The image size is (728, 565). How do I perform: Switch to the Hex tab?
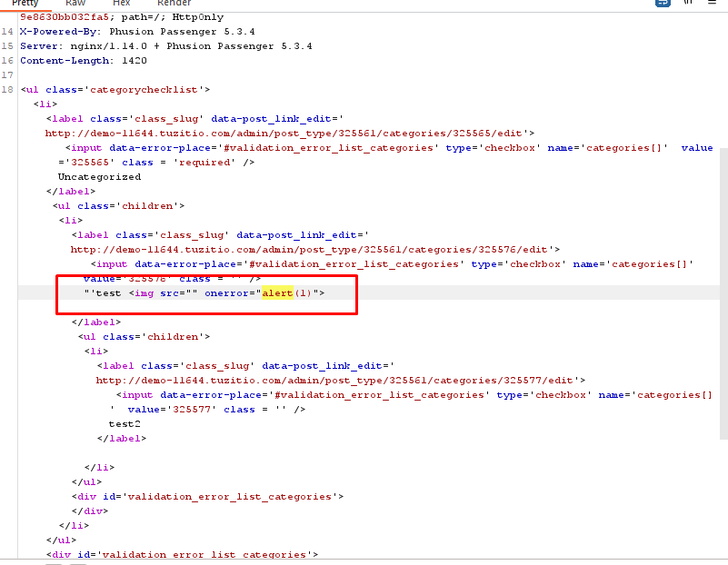(121, 3)
